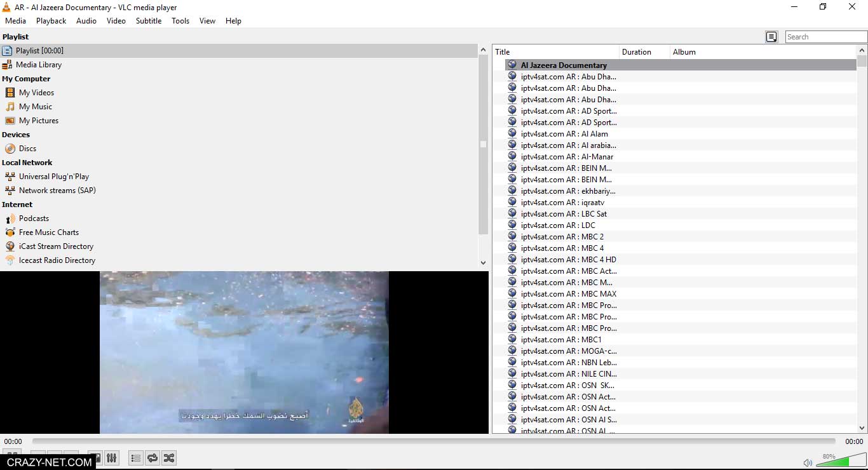Image resolution: width=868 pixels, height=470 pixels.
Task: Toggle remaining time label at right
Action: pos(854,441)
